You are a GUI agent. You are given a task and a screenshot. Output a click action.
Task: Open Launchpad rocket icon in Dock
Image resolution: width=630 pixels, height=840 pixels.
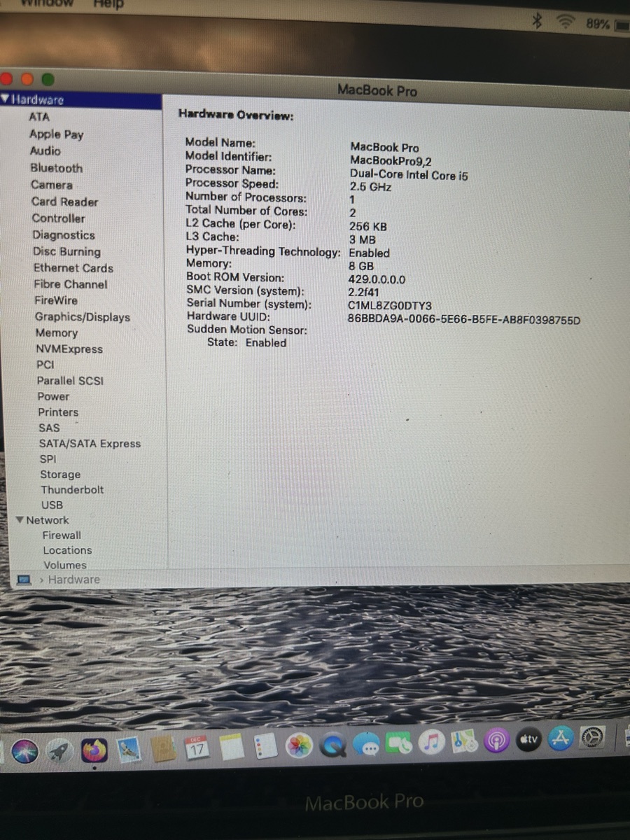[59, 752]
